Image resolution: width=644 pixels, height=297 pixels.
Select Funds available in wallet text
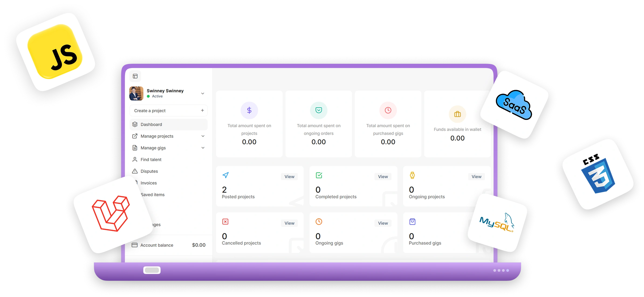click(457, 129)
